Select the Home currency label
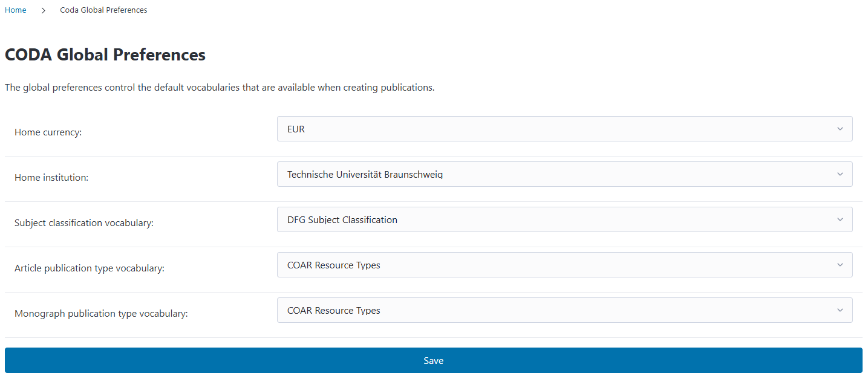868x379 pixels. click(48, 132)
